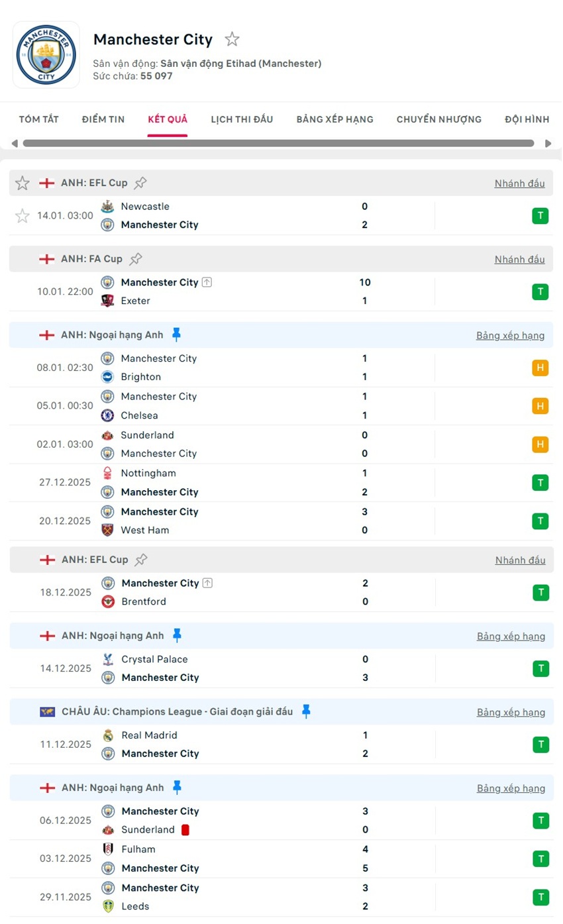Click the Real Madrid club logo
This screenshot has width=563, height=924.
click(x=107, y=735)
